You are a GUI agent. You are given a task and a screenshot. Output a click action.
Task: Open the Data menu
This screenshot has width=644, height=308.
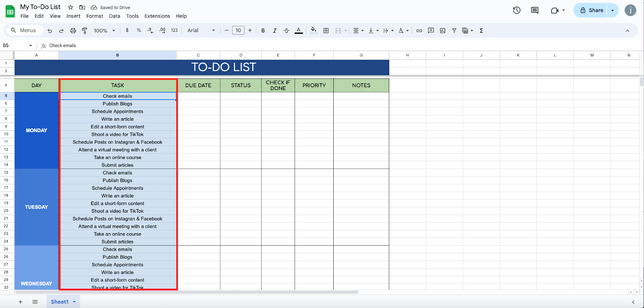point(115,16)
